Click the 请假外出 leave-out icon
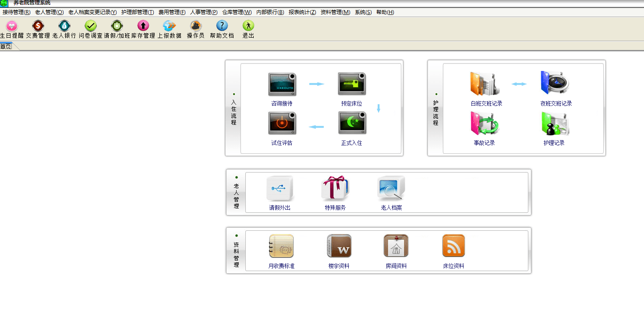This screenshot has width=644, height=328. click(x=280, y=189)
